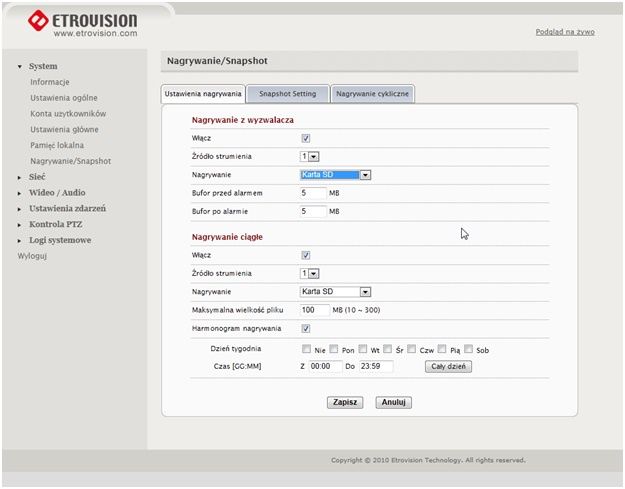625x489 pixels.
Task: Expand Logi systemowe section
Action: (20, 241)
